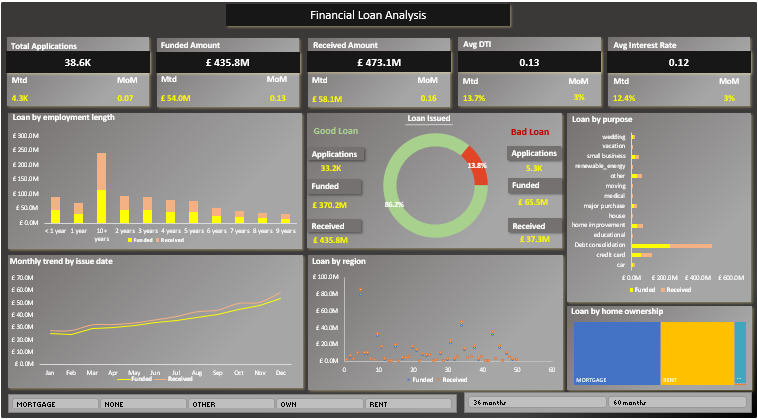Click Received legend in Loan by purpose

tap(675, 290)
